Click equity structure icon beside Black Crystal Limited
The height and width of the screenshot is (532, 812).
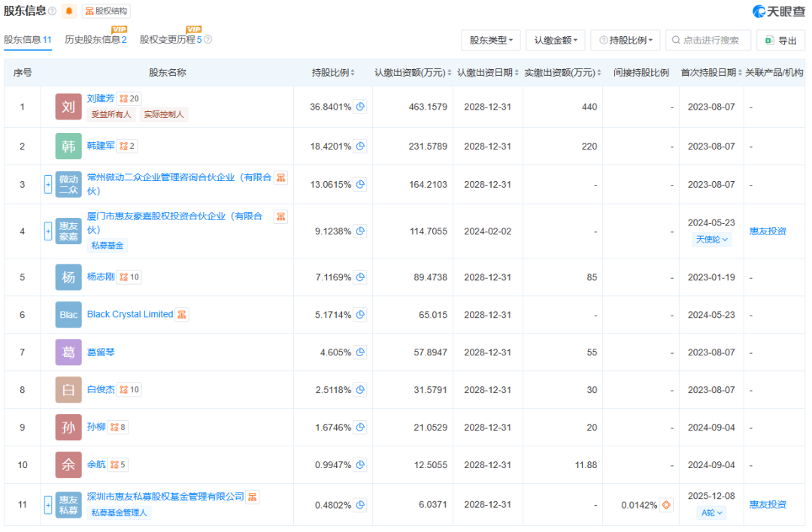[182, 315]
